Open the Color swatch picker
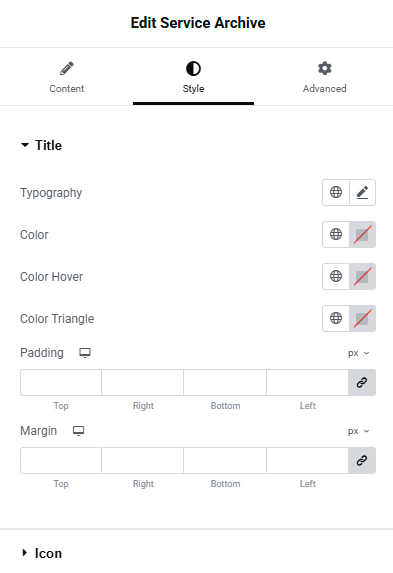The image size is (393, 573). (362, 234)
